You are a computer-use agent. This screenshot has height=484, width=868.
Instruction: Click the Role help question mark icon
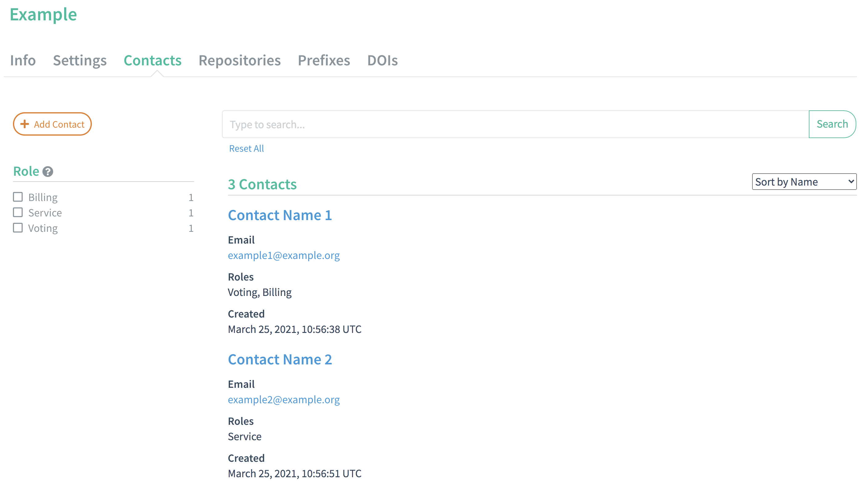(48, 172)
